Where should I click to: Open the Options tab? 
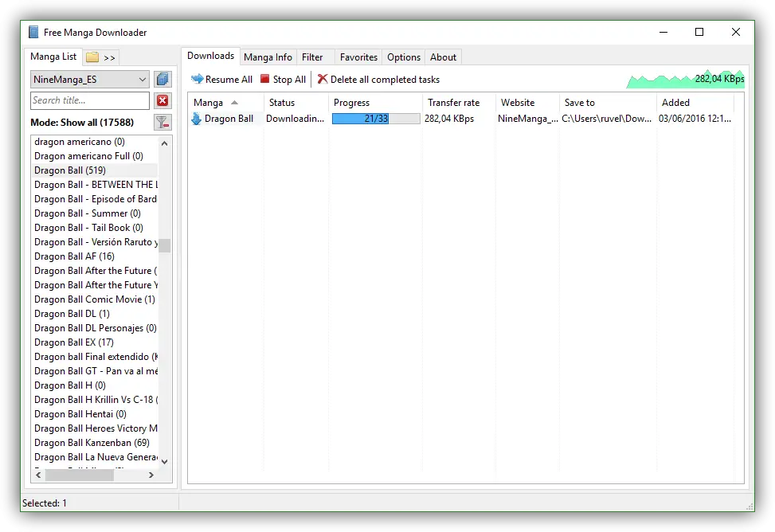[404, 57]
